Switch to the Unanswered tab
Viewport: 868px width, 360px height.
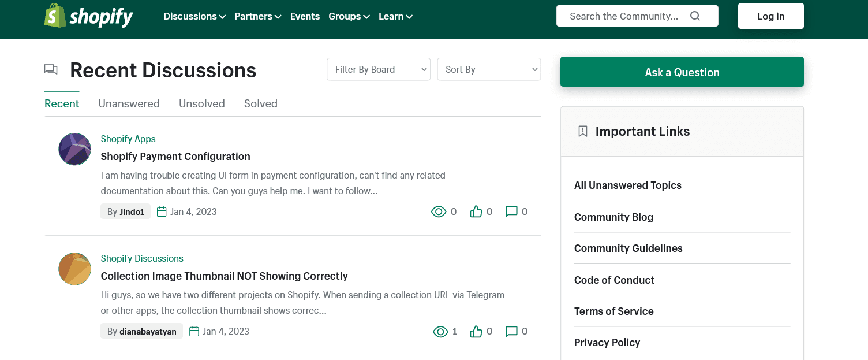[x=129, y=104]
